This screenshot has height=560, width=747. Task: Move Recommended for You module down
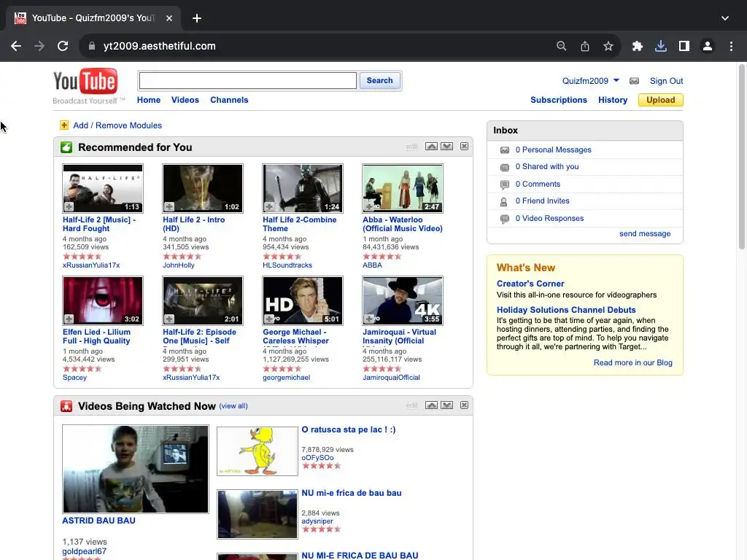(x=447, y=146)
